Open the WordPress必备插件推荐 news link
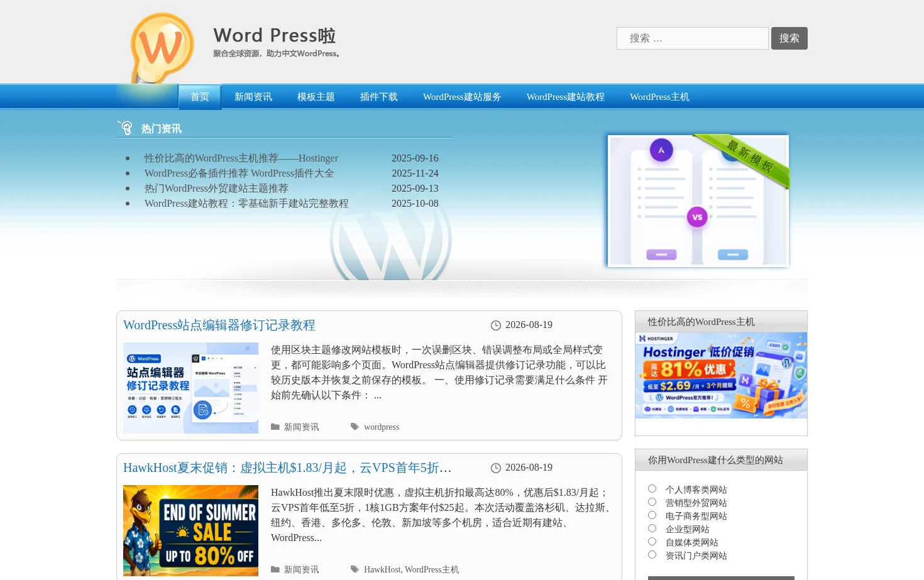Image resolution: width=924 pixels, height=580 pixels. (x=239, y=173)
